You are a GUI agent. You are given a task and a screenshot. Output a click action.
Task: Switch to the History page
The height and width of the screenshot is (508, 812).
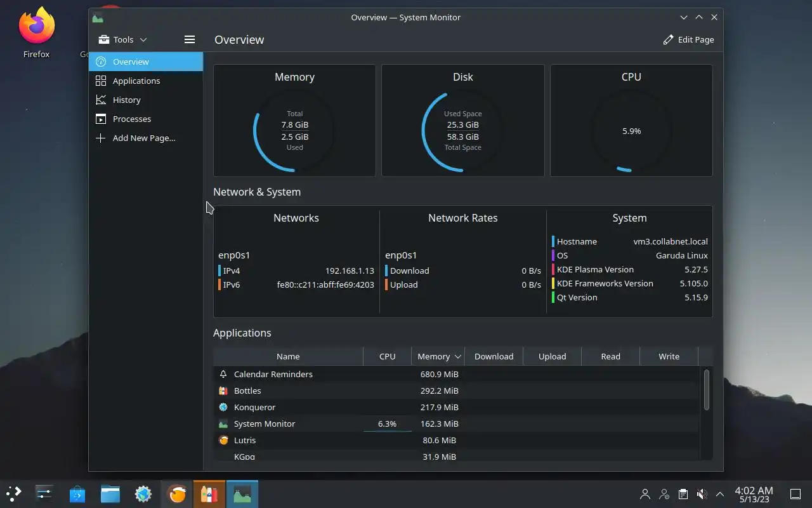point(146,100)
